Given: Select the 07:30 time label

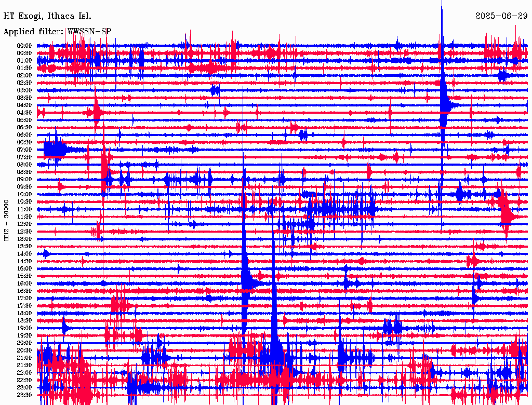Looking at the screenshot, I should pyautogui.click(x=24, y=157).
